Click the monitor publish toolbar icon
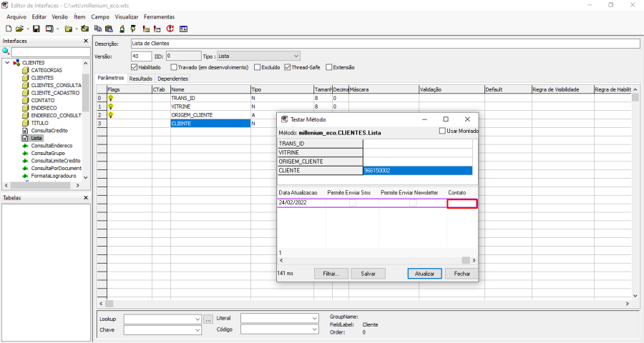Screen dimensions: 644x343 49,29
